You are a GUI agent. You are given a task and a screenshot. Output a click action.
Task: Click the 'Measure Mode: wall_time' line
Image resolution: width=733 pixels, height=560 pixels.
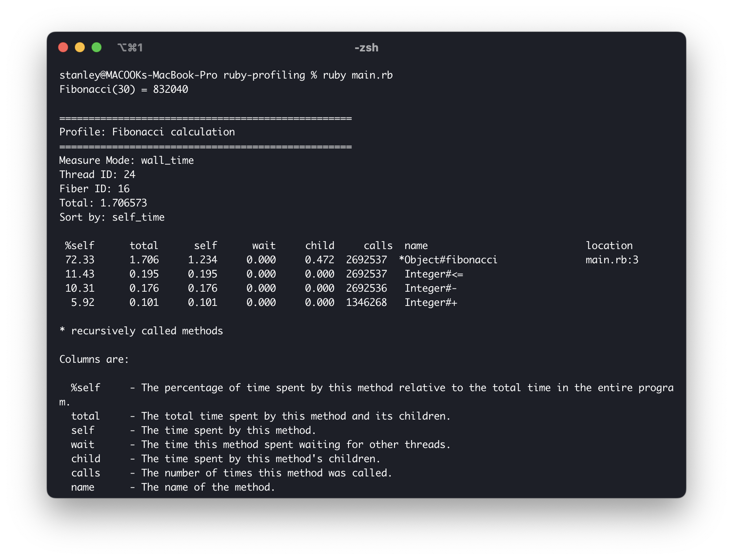127,160
